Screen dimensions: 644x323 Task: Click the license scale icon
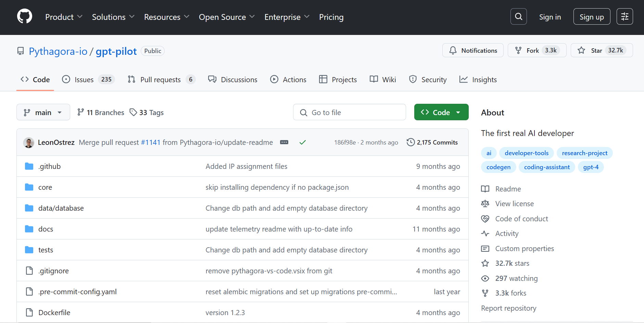point(485,203)
